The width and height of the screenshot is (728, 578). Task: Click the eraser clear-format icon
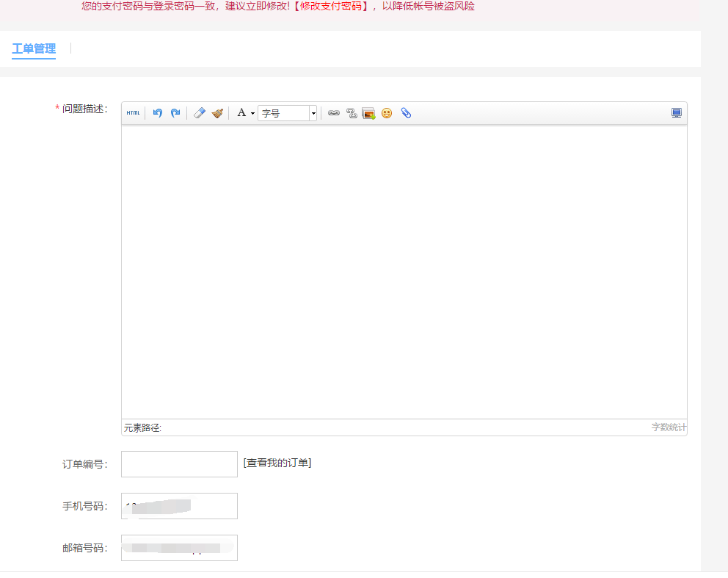point(199,113)
